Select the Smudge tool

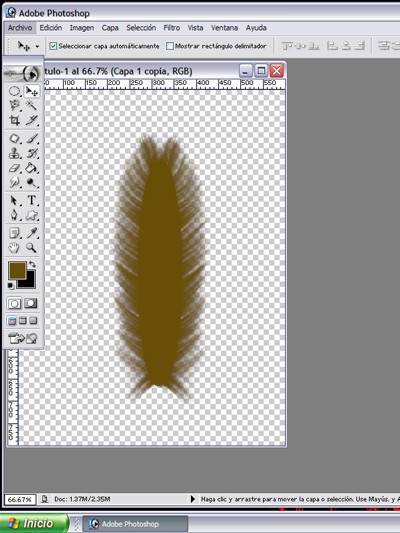[14, 183]
